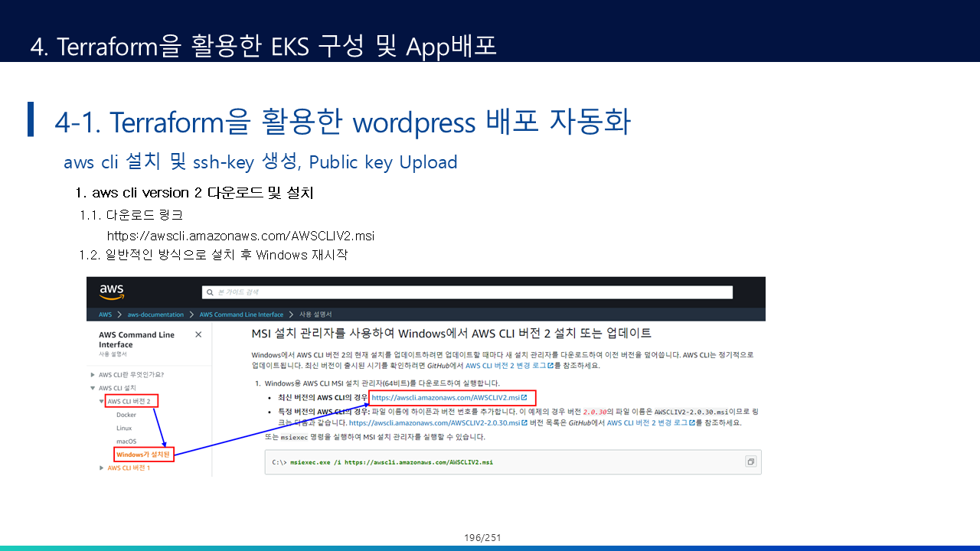Select 'Windows가 설치된' sidebar item
This screenshot has width=980, height=551.
coord(144,455)
